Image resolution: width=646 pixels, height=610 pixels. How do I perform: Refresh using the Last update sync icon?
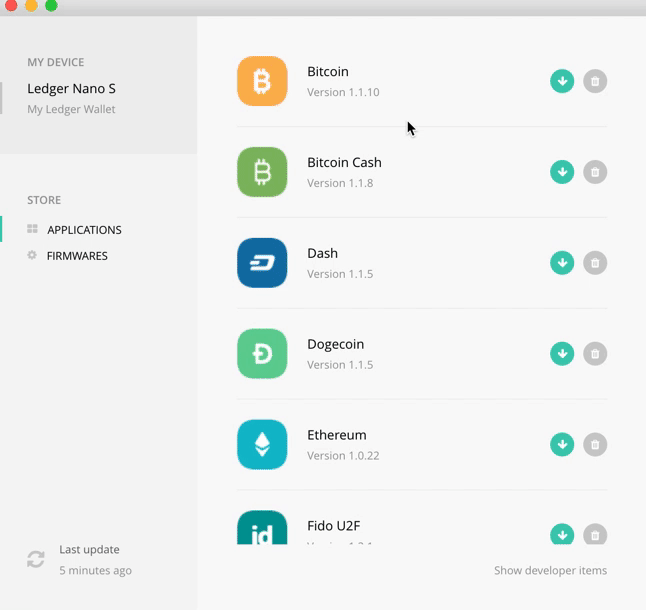click(36, 559)
